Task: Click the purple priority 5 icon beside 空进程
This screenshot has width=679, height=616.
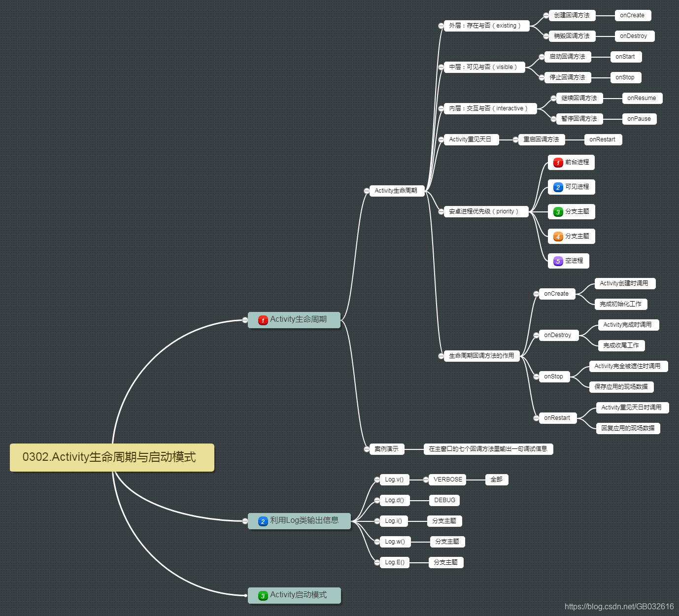Action: (x=558, y=261)
